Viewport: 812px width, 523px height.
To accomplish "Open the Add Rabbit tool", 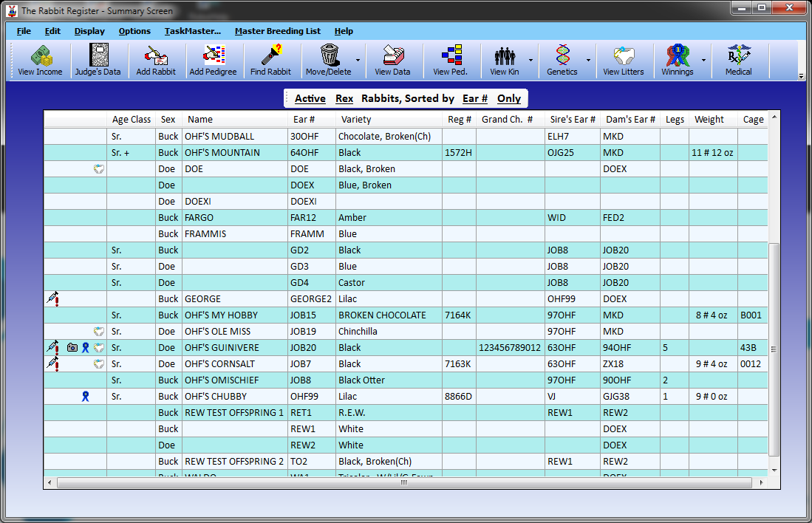I will (157, 59).
